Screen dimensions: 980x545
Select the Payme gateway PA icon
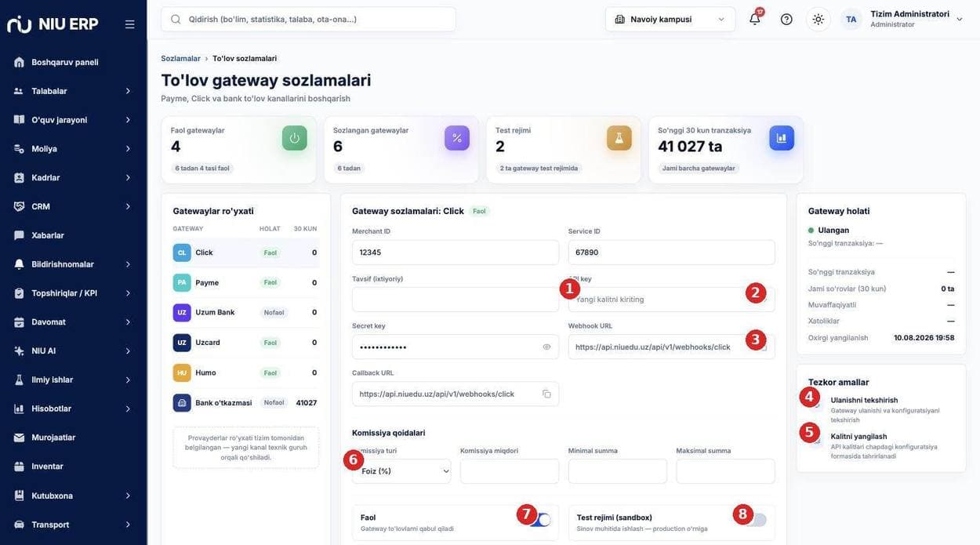point(182,282)
